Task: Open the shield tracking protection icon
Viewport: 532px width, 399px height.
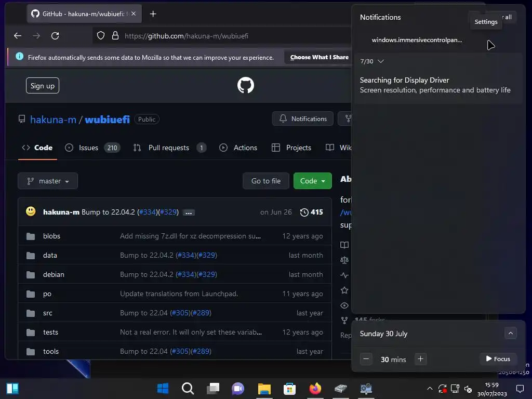Action: click(101, 36)
